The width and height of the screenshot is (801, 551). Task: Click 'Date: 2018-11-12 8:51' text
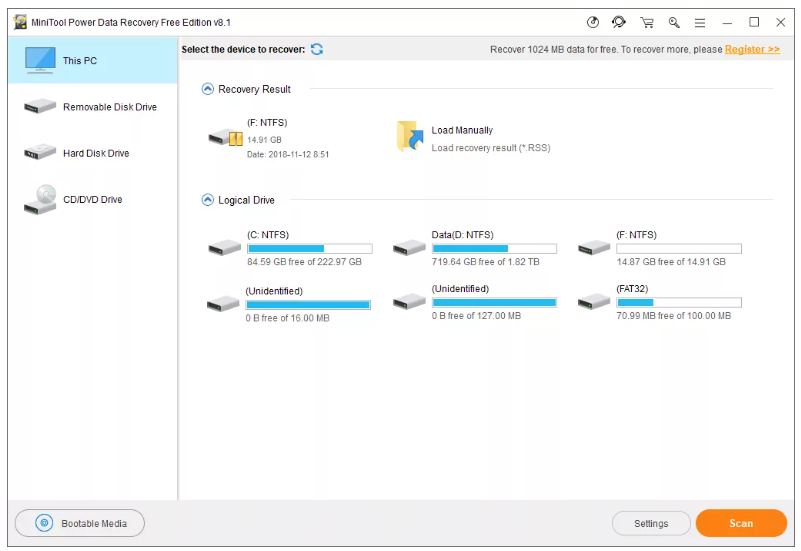[x=288, y=154]
